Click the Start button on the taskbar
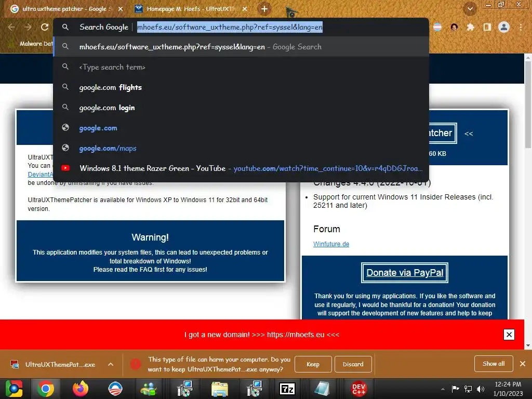Viewport: 532px width, 399px height. point(14,389)
